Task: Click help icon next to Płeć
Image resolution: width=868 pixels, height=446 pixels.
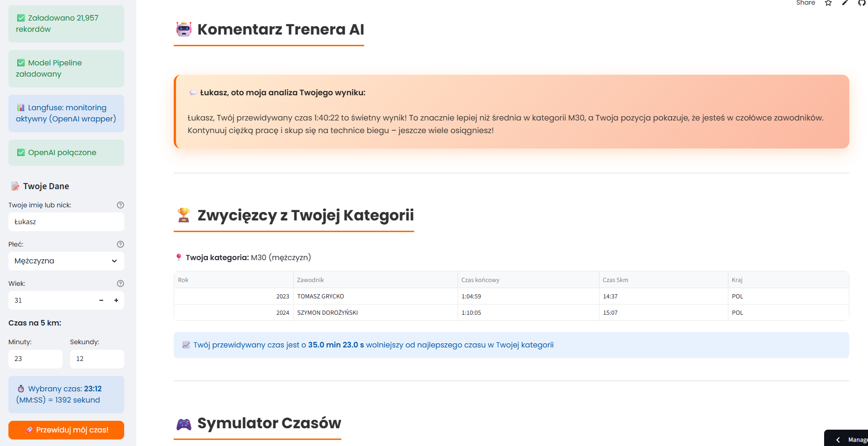Action: (120, 244)
